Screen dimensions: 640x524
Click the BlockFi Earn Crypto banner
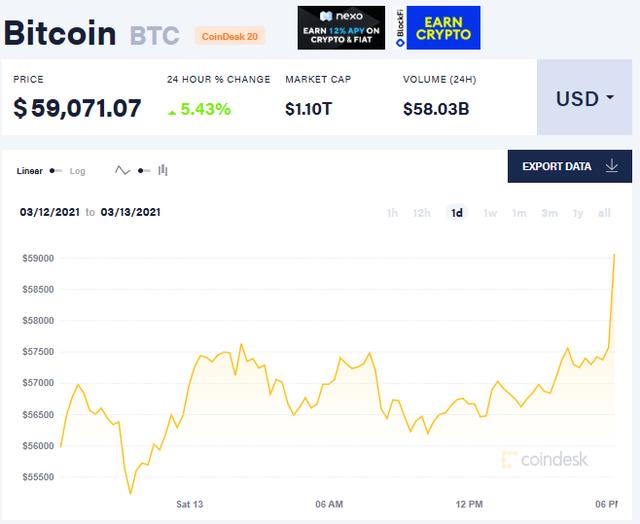pyautogui.click(x=438, y=28)
